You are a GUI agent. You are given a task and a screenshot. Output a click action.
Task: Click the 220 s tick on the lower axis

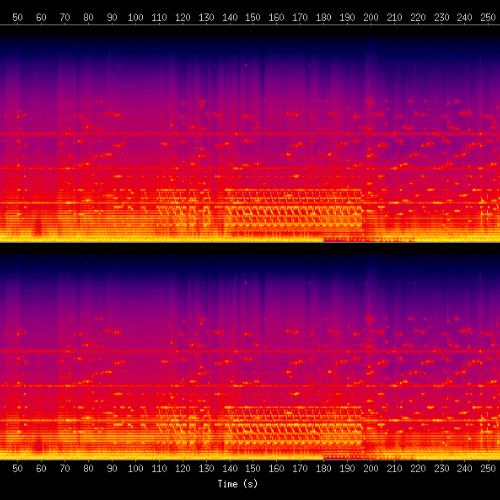click(x=418, y=468)
